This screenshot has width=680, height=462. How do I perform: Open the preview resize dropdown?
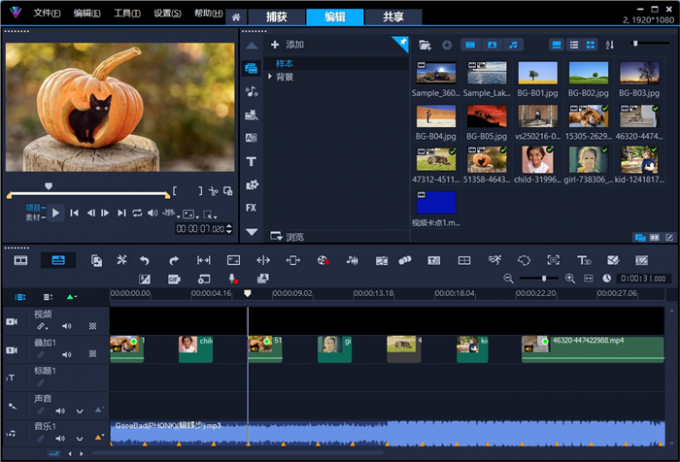(190, 214)
